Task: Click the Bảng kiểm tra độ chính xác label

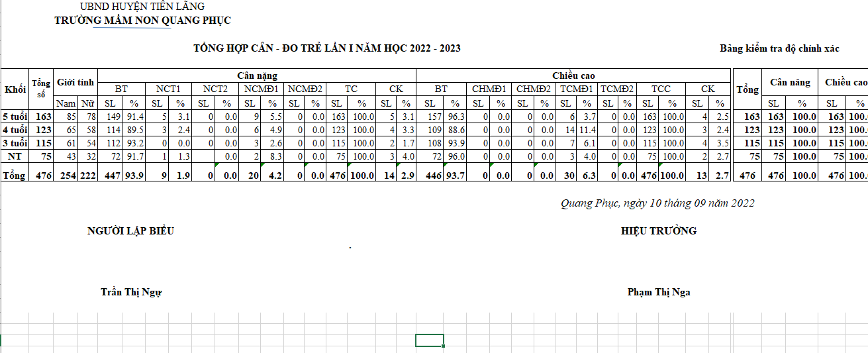Action: coord(779,49)
